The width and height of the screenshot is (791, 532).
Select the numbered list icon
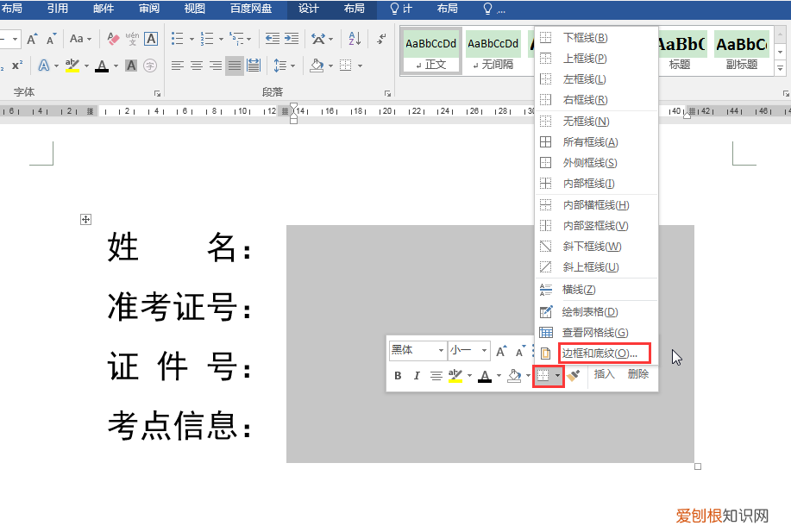tap(207, 38)
